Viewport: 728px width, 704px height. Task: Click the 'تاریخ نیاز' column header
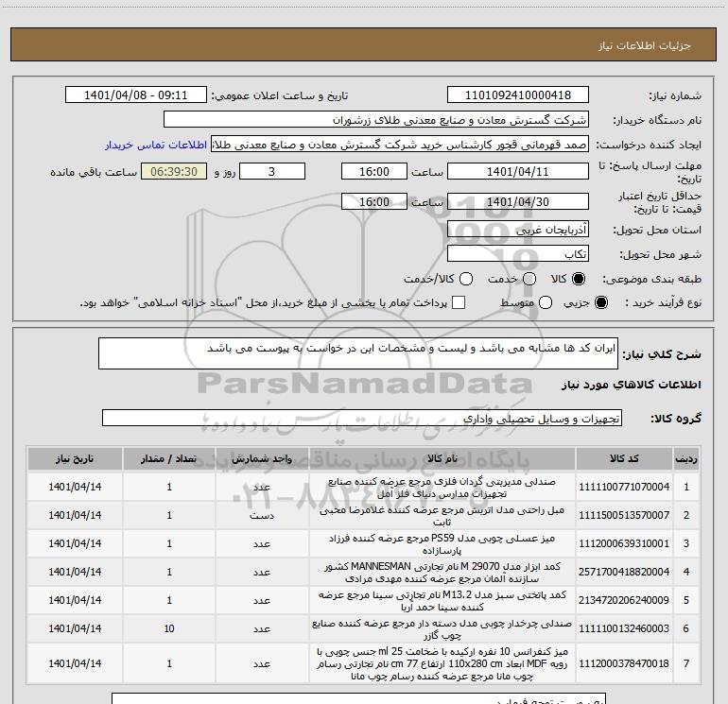click(x=75, y=459)
